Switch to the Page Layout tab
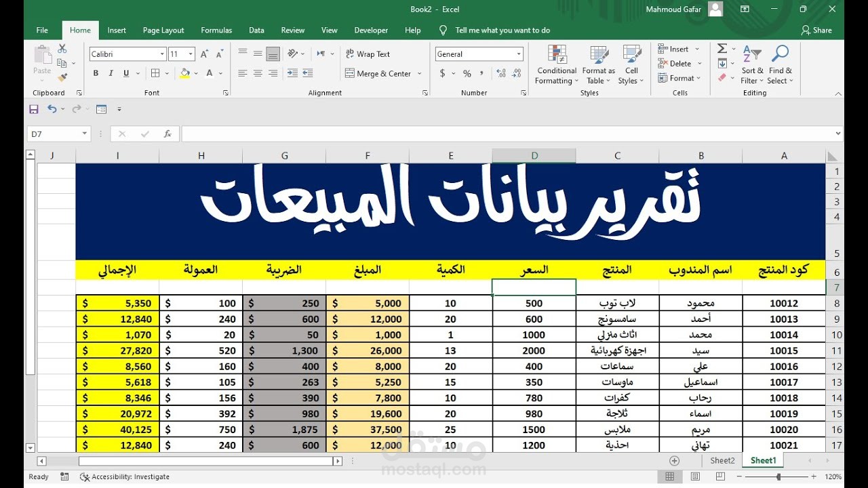 pyautogui.click(x=163, y=30)
